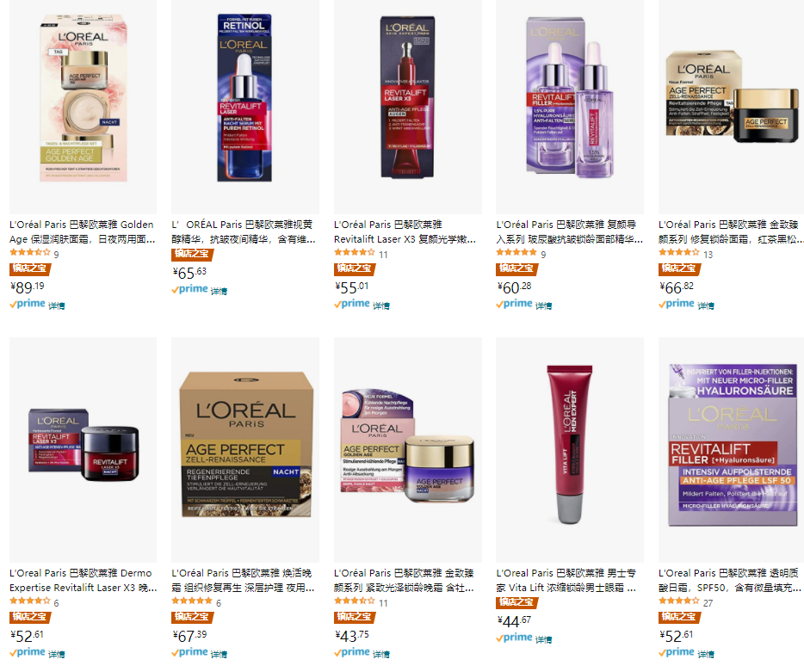Click the Dermo Expertise Revitalift Laser X3 title
804x672 pixels.
coord(83,580)
